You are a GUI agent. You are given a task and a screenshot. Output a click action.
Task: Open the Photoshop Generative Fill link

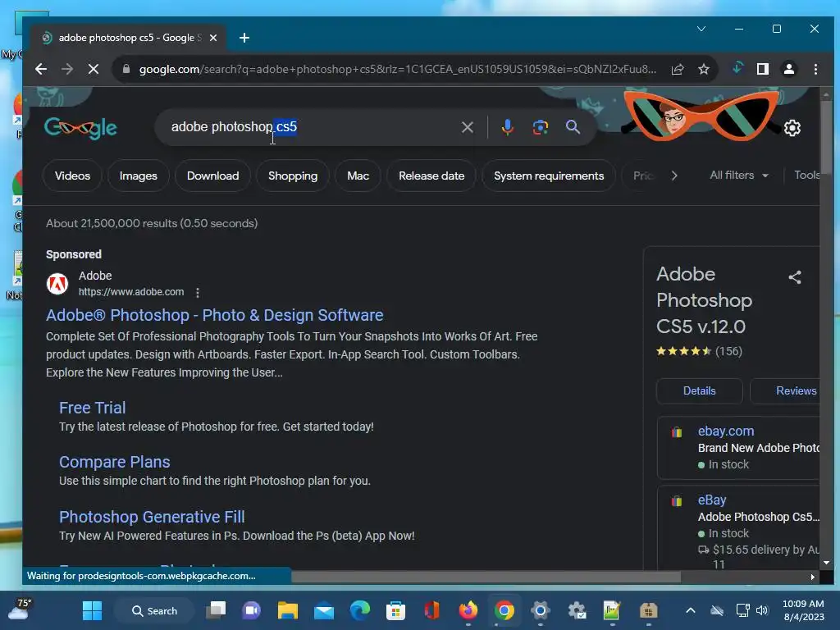tap(152, 517)
